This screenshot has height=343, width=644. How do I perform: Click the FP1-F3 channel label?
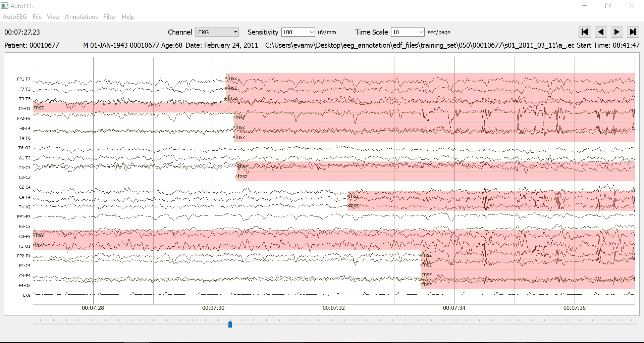(x=24, y=217)
